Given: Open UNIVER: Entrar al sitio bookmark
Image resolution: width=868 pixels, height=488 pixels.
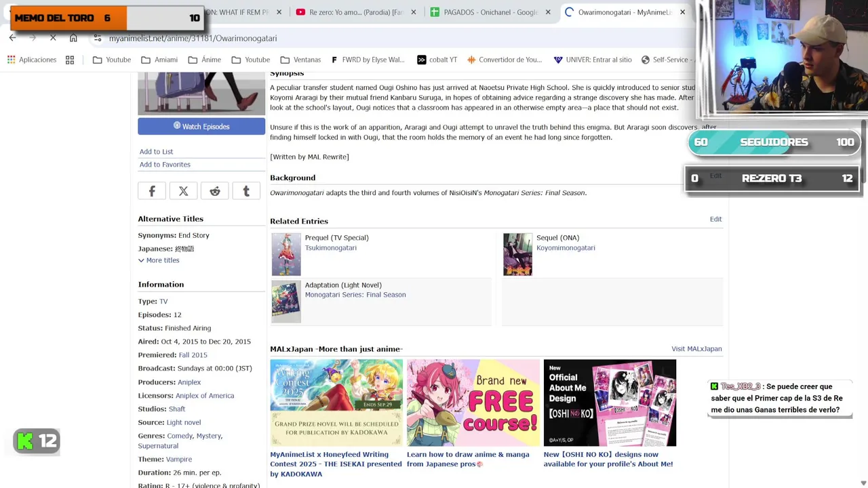Looking at the screenshot, I should pos(592,60).
